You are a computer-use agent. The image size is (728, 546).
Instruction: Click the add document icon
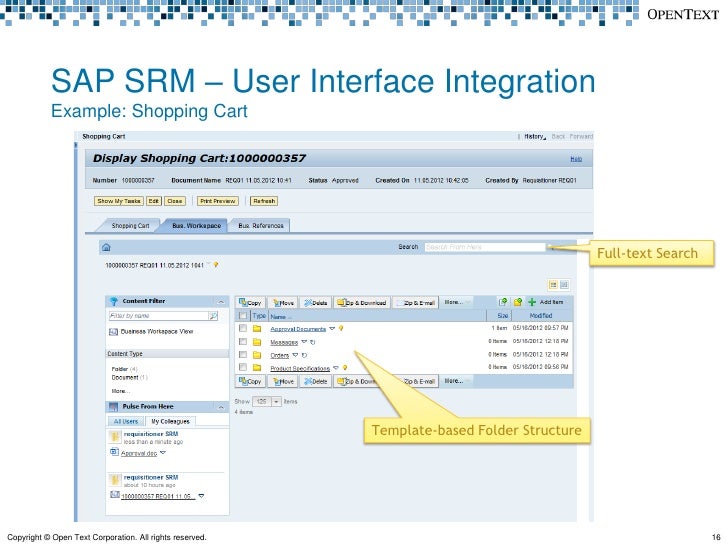pyautogui.click(x=503, y=302)
